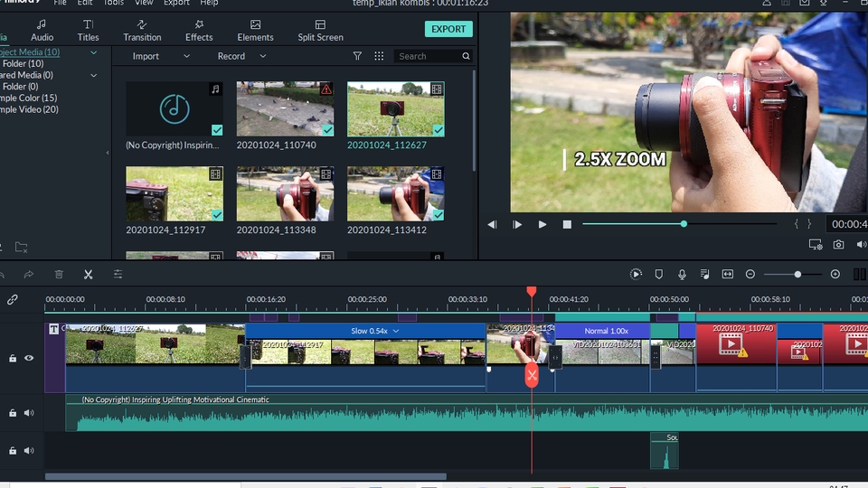Toggle the track link icon
The height and width of the screenshot is (488, 868).
(12, 299)
